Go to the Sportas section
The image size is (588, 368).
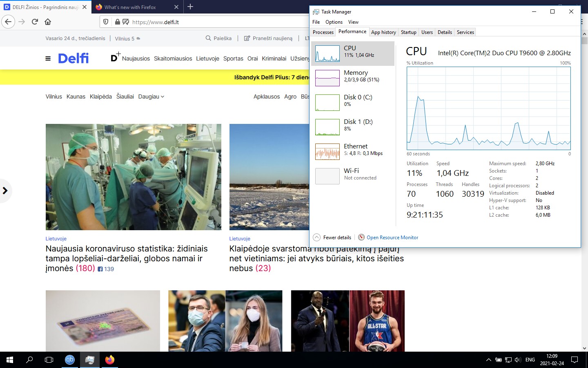click(x=233, y=58)
